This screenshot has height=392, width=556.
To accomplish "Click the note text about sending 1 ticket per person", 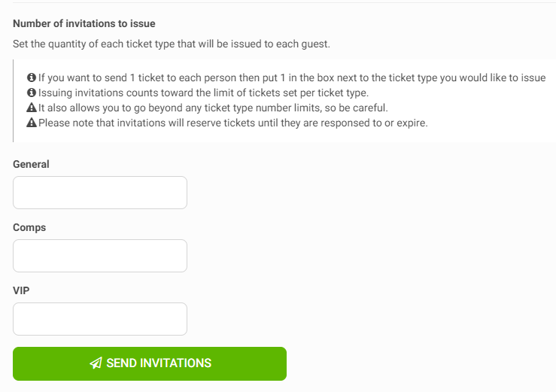I will [292, 77].
